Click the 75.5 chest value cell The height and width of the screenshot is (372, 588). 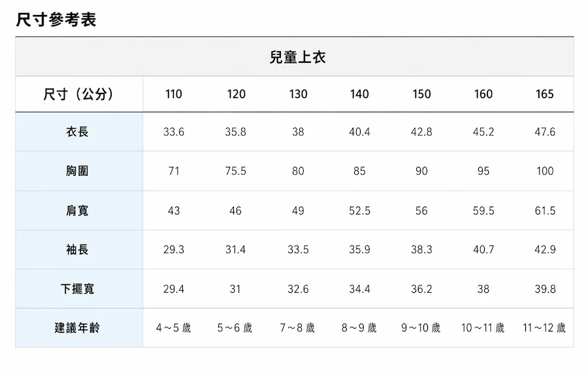pos(236,171)
